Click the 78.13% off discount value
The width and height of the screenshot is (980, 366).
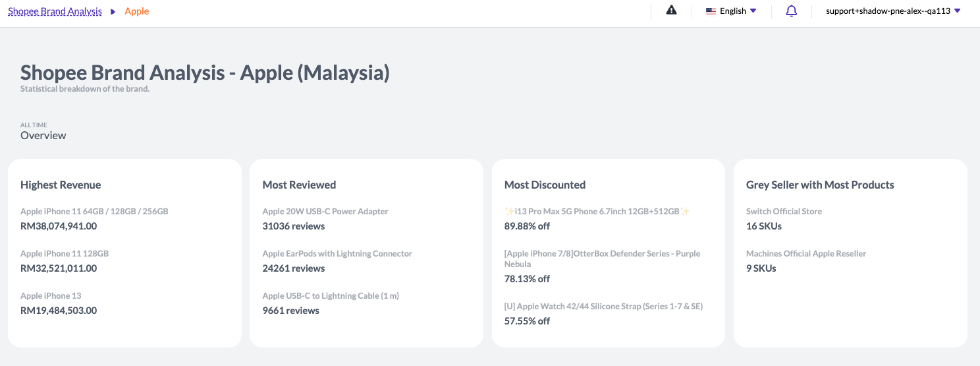point(527,279)
